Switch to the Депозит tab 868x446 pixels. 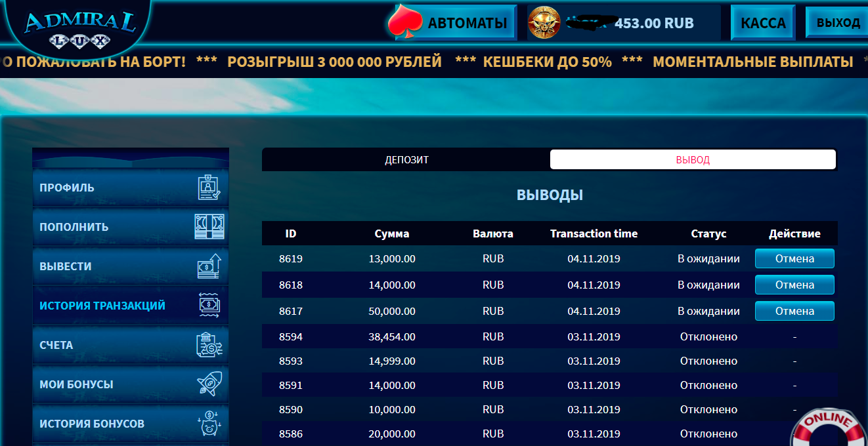406,160
